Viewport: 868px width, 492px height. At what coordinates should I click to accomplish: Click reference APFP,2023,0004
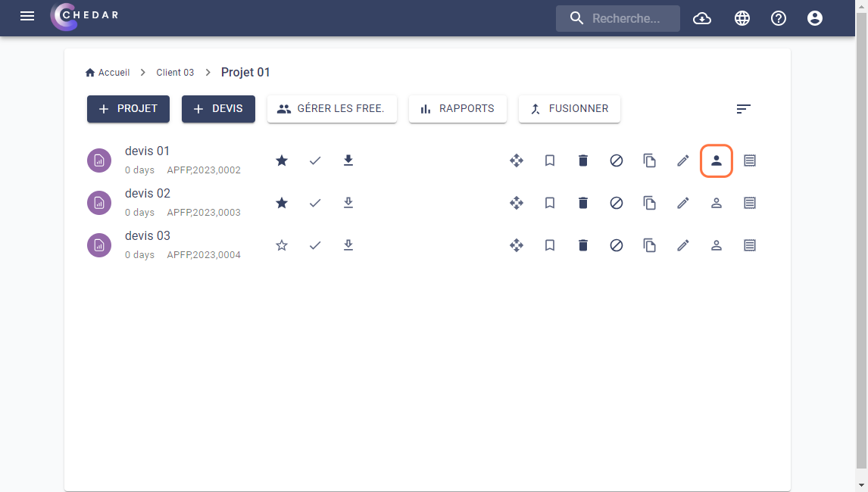(x=204, y=255)
